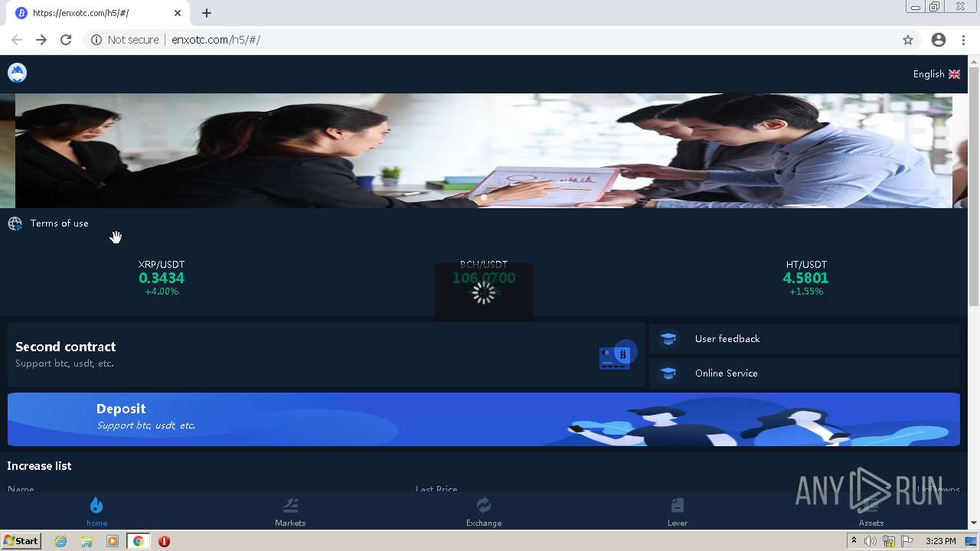Click the graduation cap icon beside User feedback

coord(668,339)
